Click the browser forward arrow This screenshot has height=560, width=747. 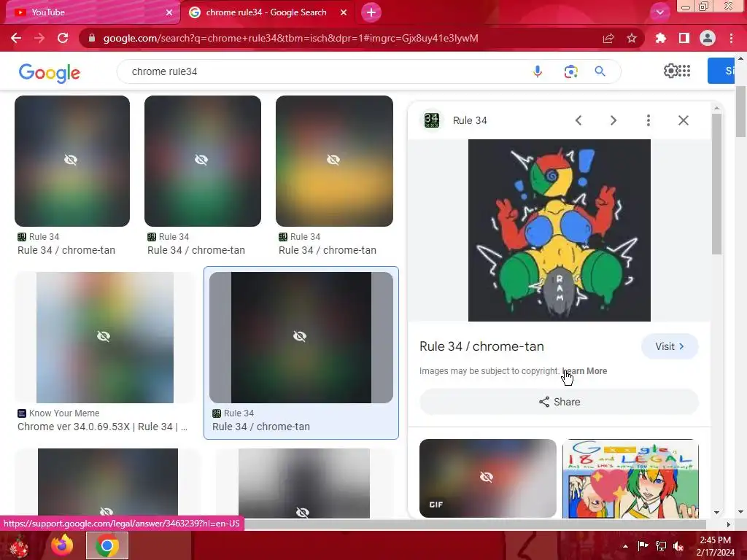(x=39, y=38)
